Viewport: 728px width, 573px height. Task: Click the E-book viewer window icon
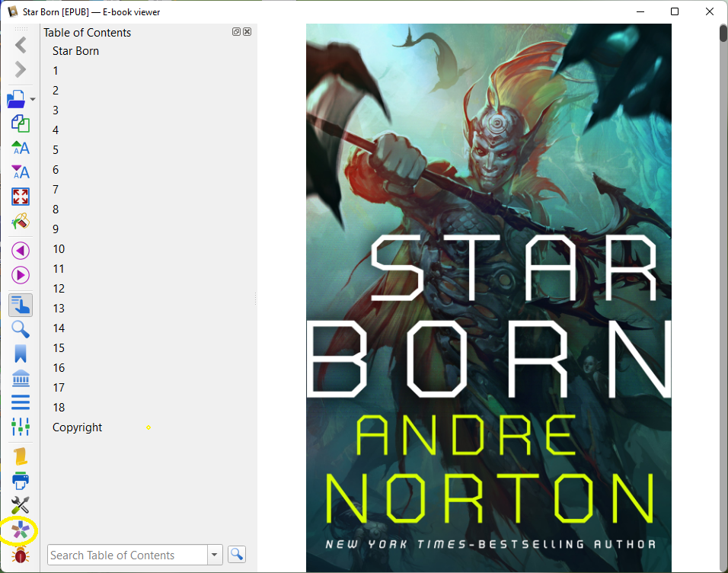(x=12, y=11)
